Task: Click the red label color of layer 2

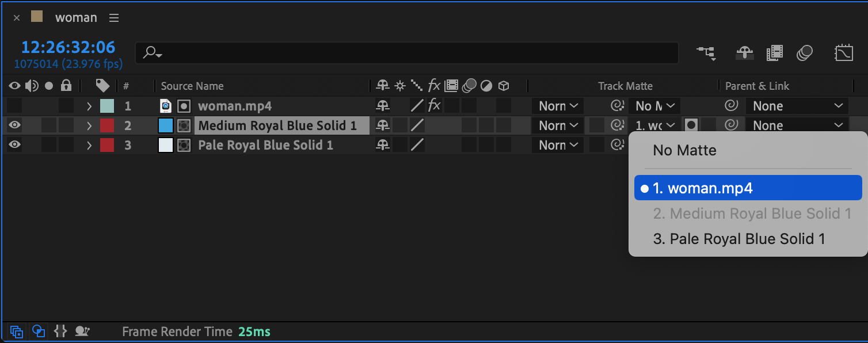Action: click(x=107, y=125)
